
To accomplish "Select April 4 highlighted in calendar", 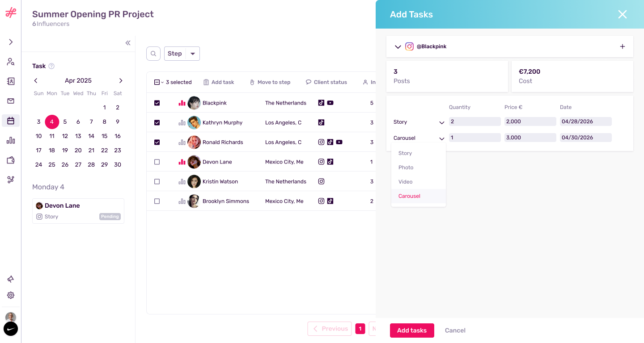I will [52, 121].
